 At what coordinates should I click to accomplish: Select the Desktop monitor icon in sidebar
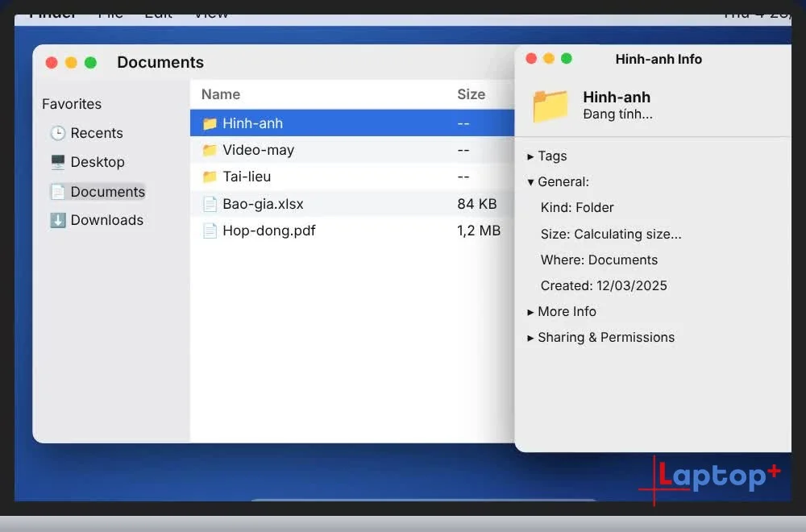(57, 162)
